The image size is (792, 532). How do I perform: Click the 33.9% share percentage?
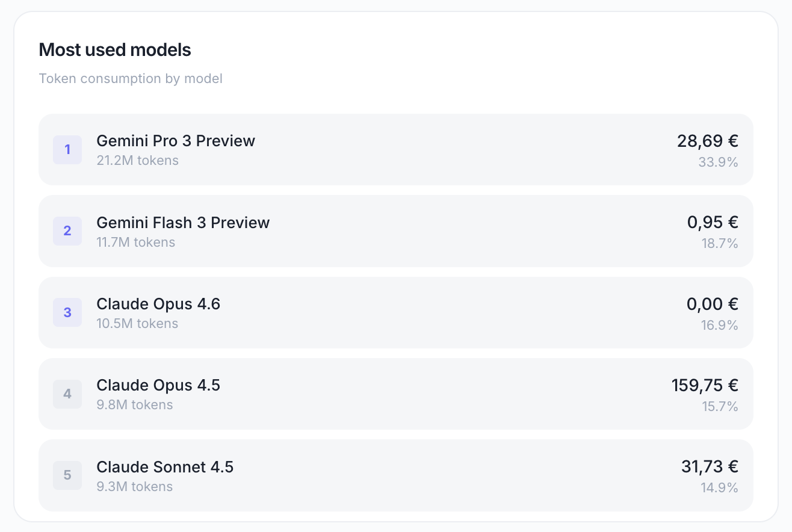click(x=718, y=162)
